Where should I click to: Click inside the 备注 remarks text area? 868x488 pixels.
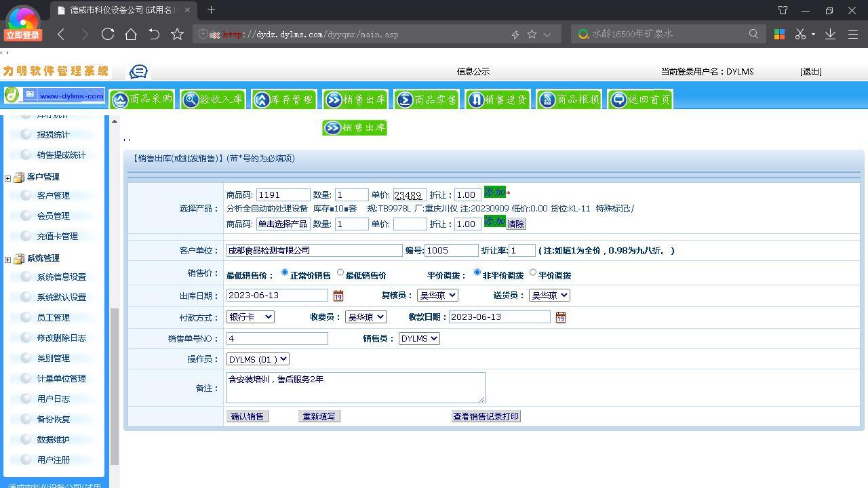tap(355, 387)
